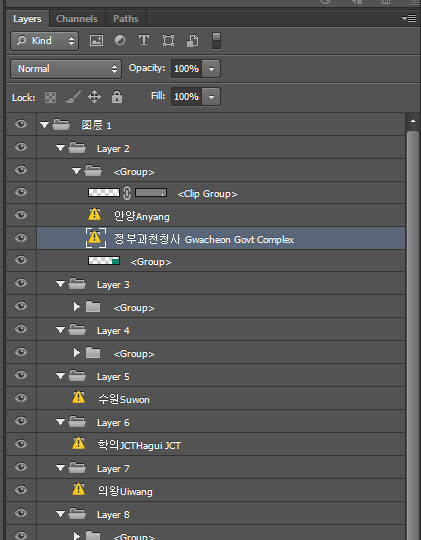Filter for shape layers icon

pyautogui.click(x=168, y=41)
